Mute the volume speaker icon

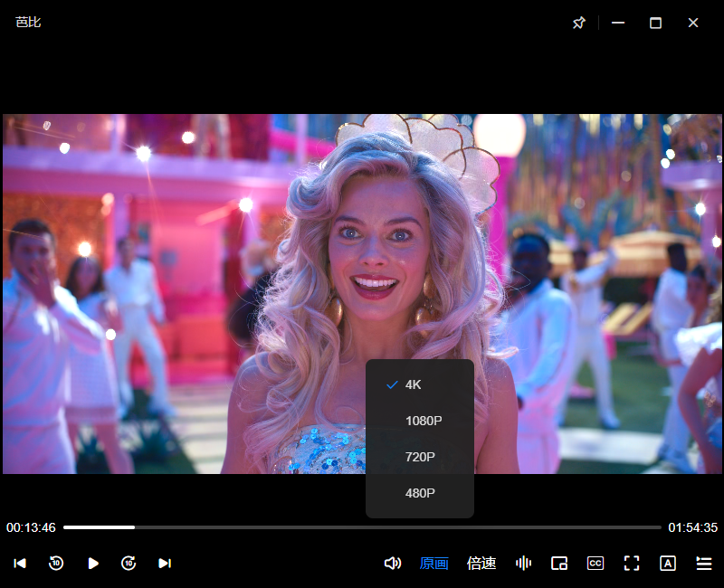393,564
